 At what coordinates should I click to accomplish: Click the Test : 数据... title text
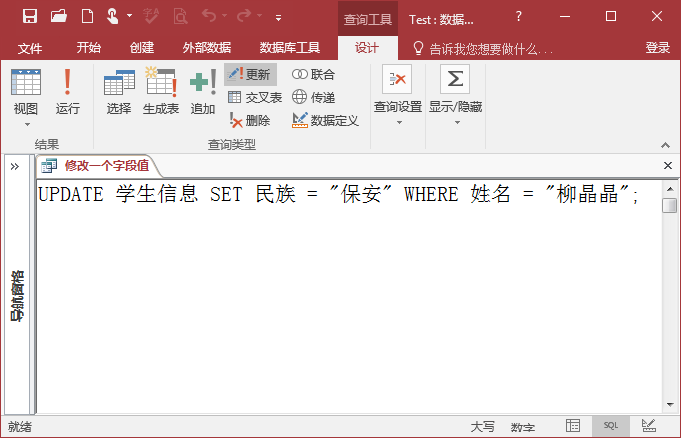(x=441, y=20)
